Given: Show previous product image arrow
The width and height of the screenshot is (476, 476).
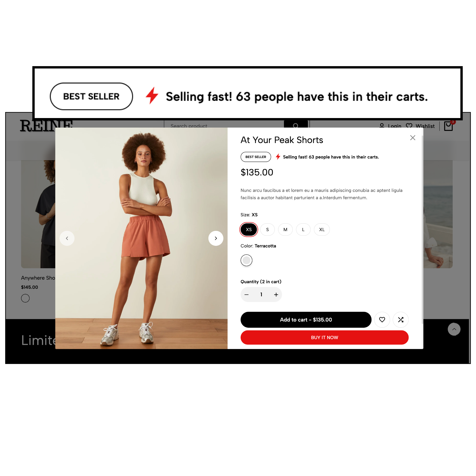Looking at the screenshot, I should (x=67, y=238).
